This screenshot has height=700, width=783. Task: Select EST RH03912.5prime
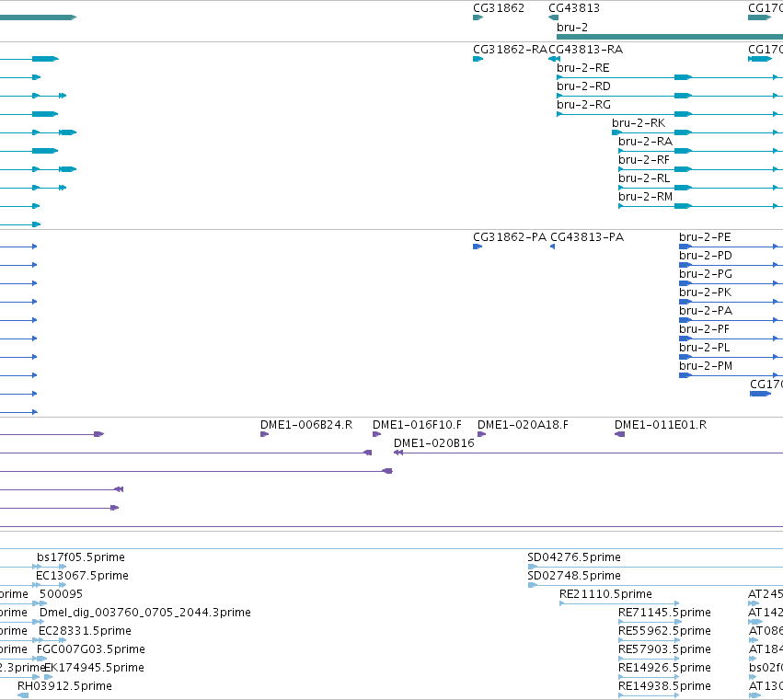(64, 686)
